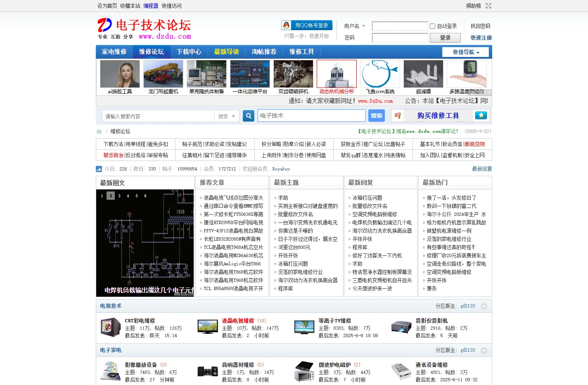Viewport: 588px width, 385px height.
Task: Click in the password input field
Action: (x=400, y=38)
